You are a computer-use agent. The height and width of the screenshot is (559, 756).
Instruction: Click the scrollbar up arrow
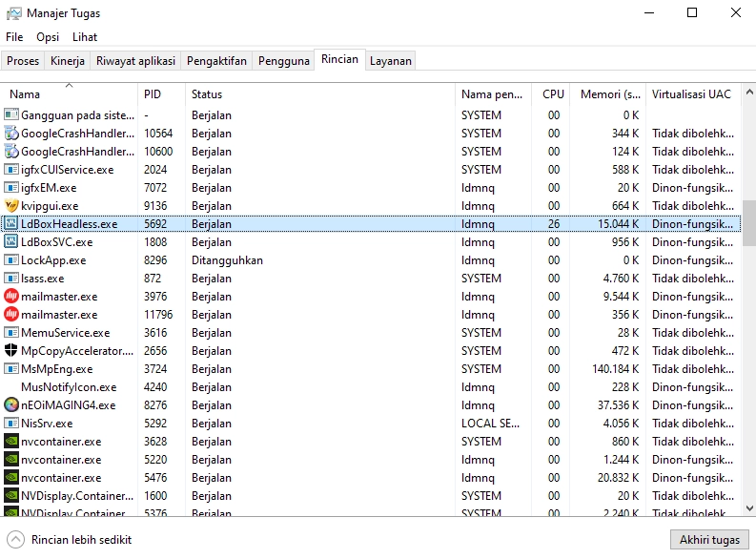coord(749,92)
